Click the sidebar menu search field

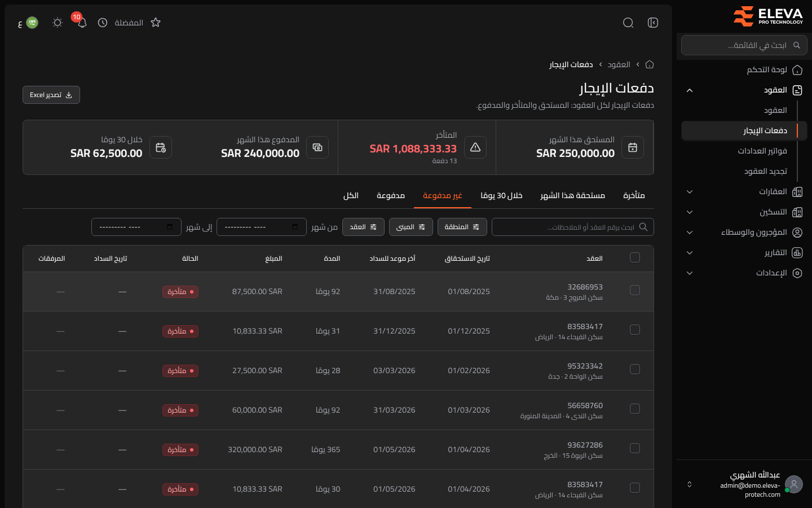[x=744, y=45]
